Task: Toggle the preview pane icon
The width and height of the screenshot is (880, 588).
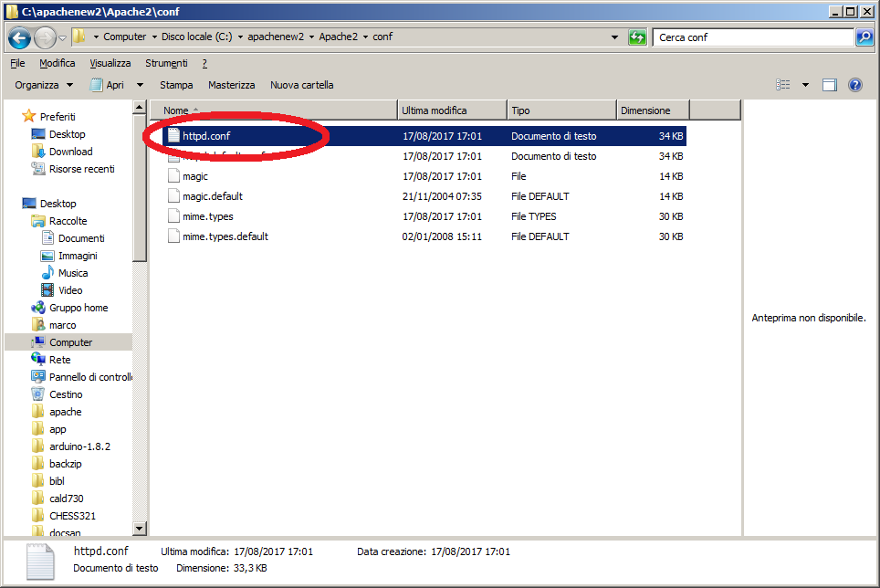Action: pos(829,85)
